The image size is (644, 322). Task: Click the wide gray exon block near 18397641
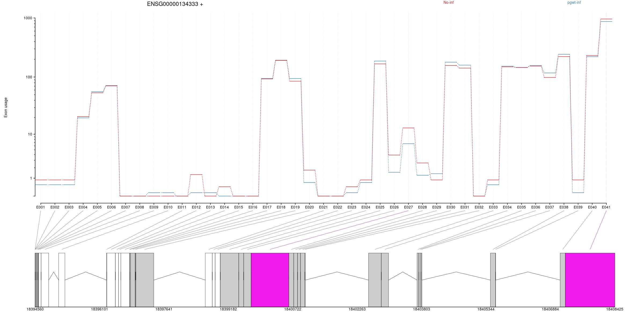coord(145,280)
